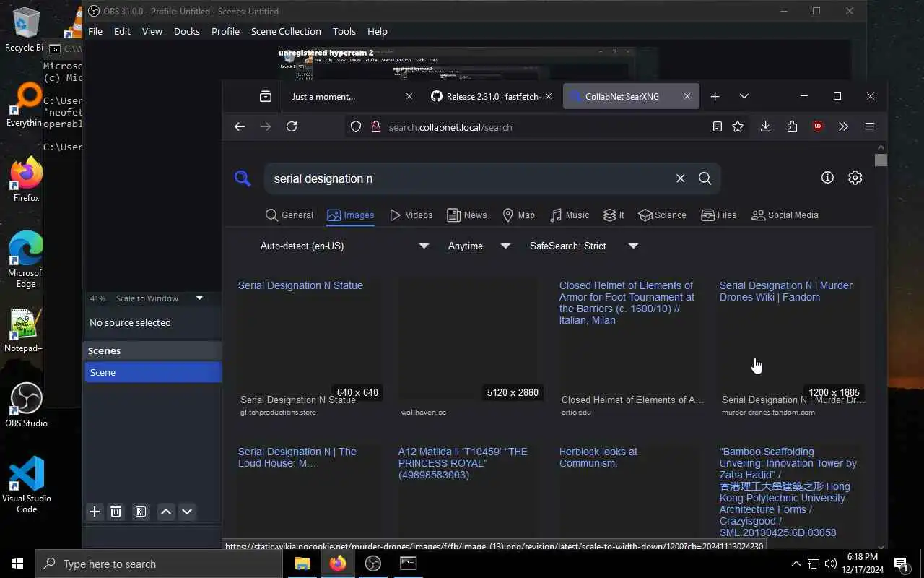Select the Social Media category
924x578 pixels.
pos(785,215)
